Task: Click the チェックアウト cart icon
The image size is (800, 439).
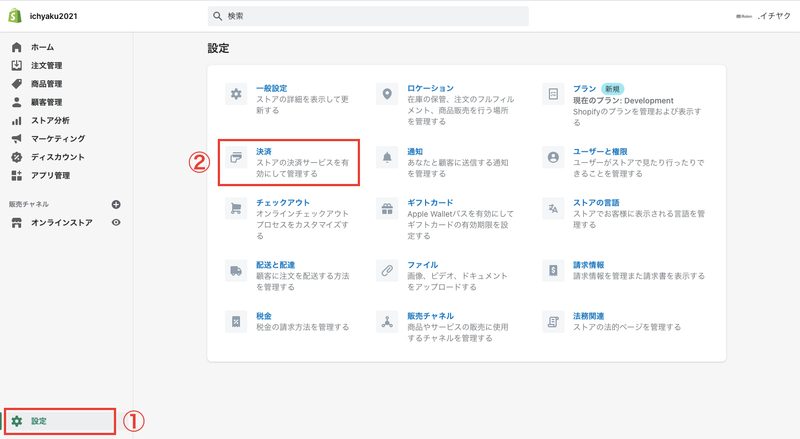Action: pos(236,208)
